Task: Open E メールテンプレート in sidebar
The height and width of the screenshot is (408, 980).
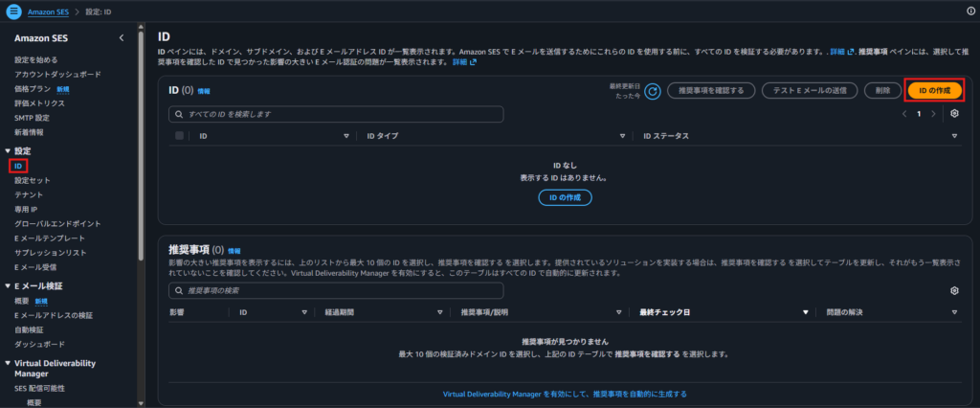Action: click(x=50, y=238)
